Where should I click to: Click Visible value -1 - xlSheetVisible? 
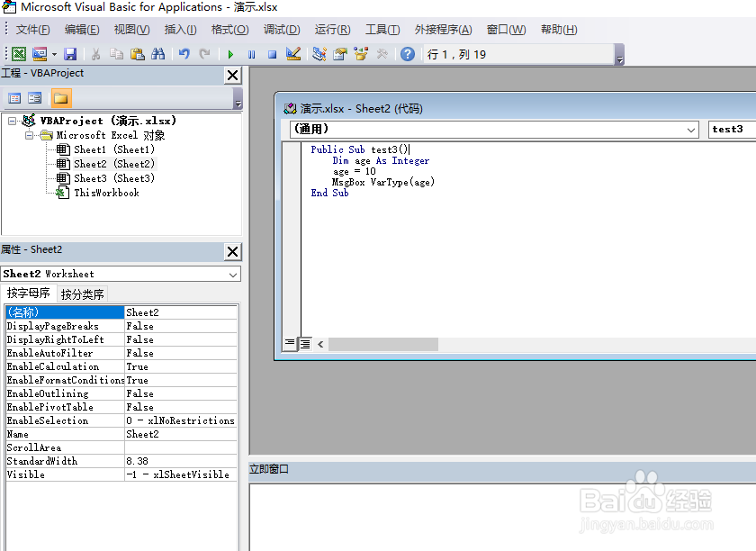181,475
